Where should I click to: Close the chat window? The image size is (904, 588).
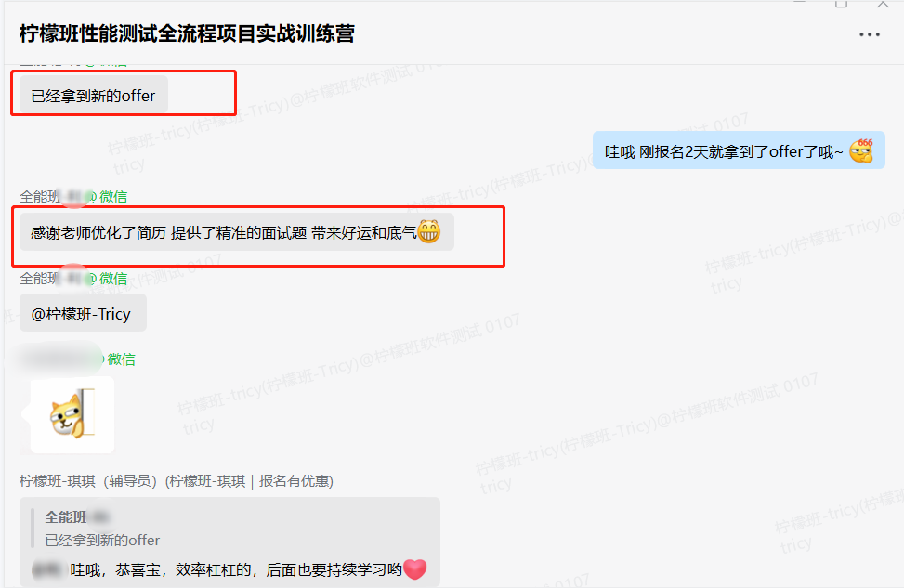click(x=884, y=4)
